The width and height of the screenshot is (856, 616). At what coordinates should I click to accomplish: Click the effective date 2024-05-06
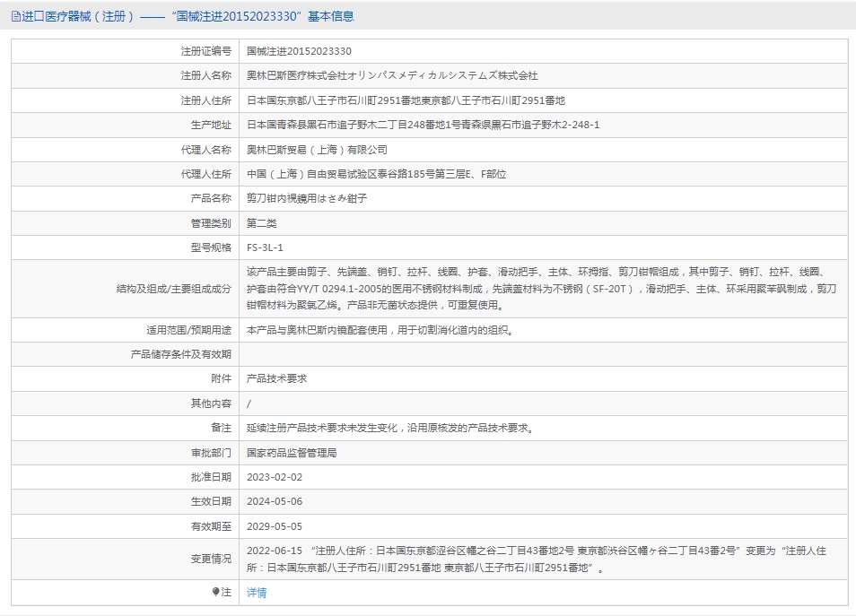tap(275, 501)
